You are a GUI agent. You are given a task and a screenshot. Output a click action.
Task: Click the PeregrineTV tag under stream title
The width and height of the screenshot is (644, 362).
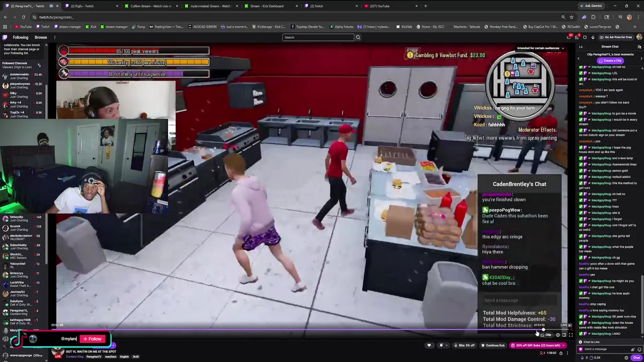pyautogui.click(x=94, y=356)
